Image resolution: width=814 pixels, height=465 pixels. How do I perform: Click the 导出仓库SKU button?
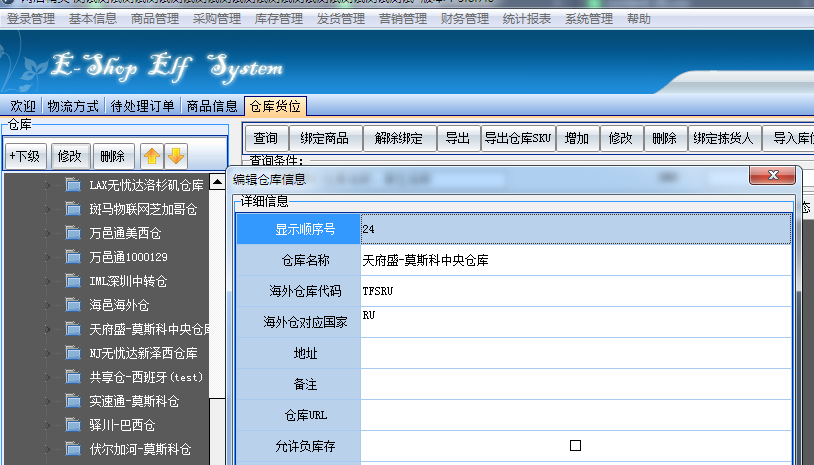click(x=517, y=138)
